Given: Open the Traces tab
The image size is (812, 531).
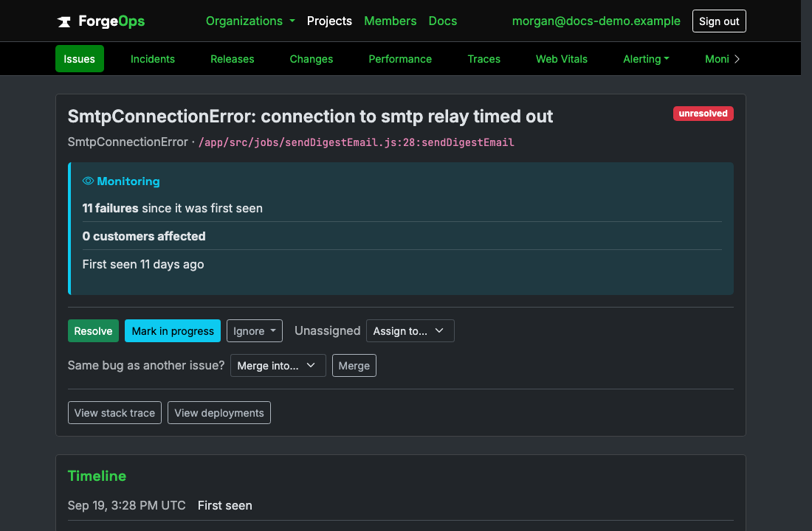Looking at the screenshot, I should click(484, 59).
